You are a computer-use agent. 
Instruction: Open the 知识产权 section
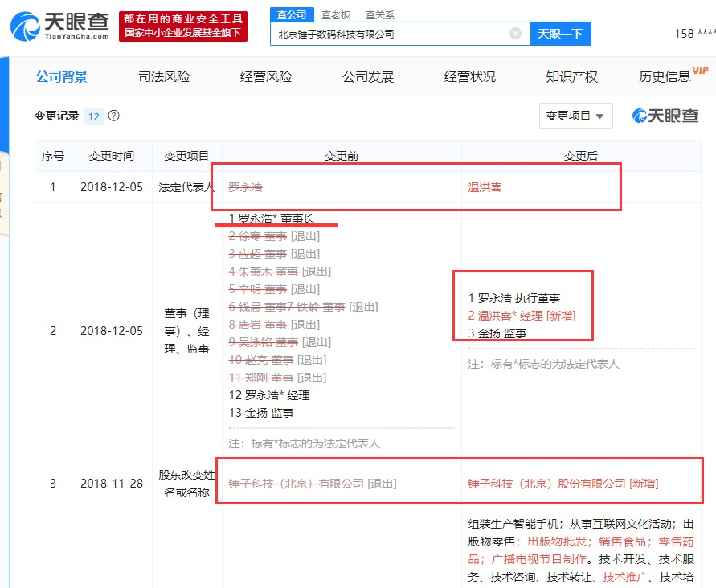point(570,76)
